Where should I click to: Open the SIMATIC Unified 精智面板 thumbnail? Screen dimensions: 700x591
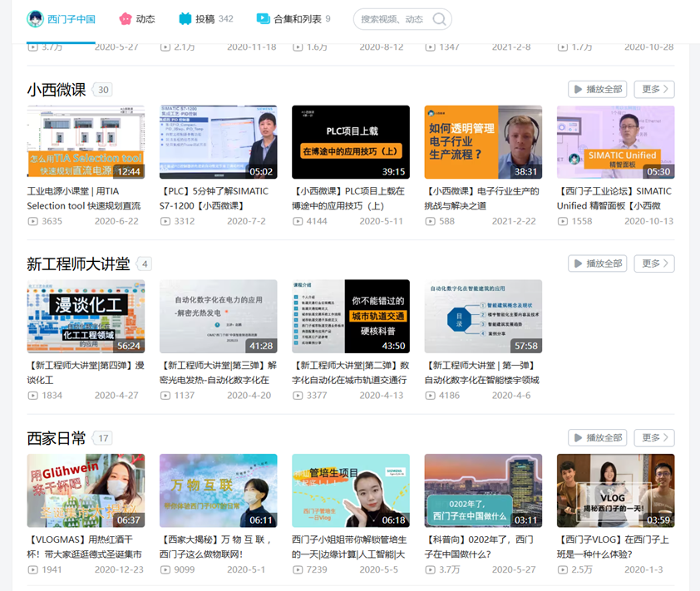tap(616, 142)
